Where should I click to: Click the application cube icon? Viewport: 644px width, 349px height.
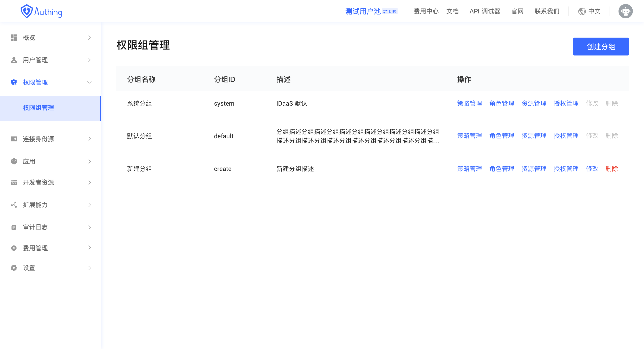pos(14,161)
